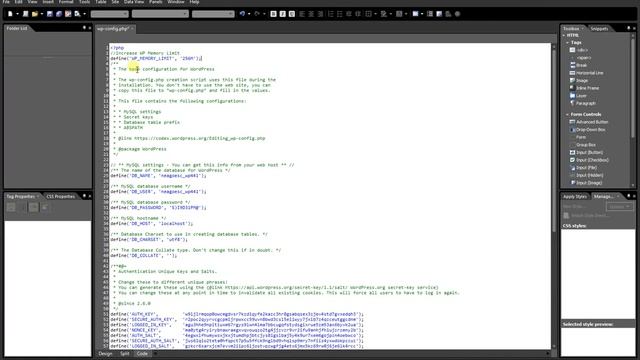The image size is (640, 360).
Task: Toggle Underline formatting in toolbar
Action: (292, 14)
